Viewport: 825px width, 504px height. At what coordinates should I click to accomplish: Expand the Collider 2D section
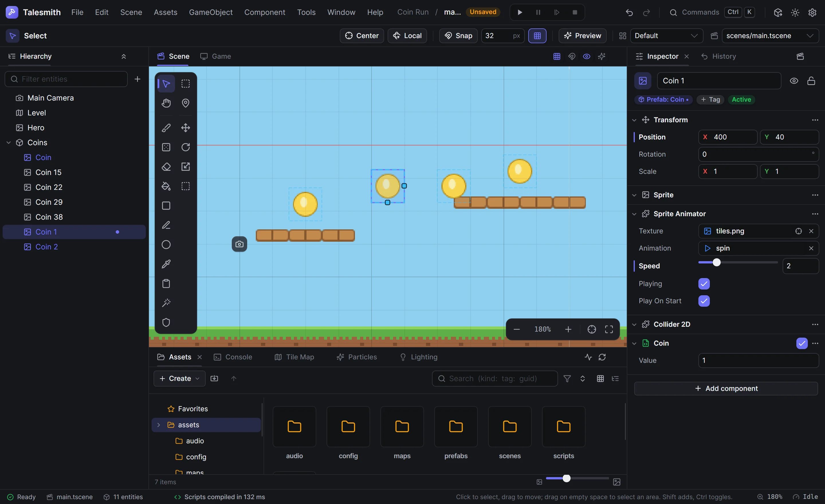[634, 324]
